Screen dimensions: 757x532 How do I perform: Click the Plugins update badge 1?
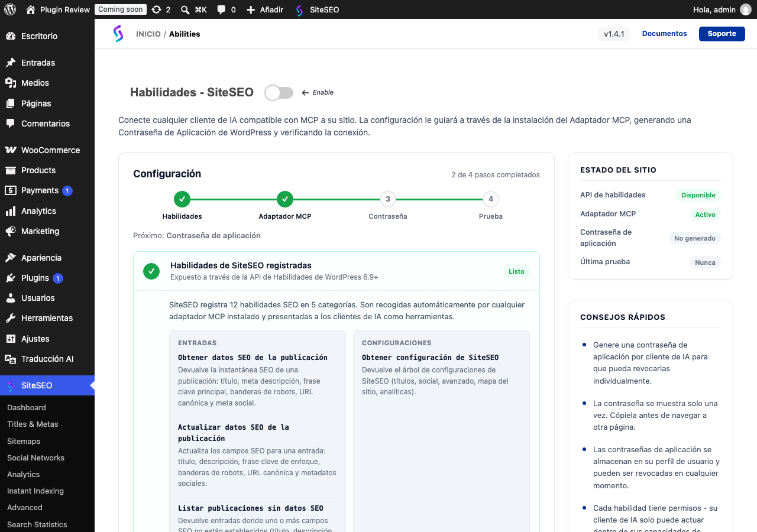58,278
